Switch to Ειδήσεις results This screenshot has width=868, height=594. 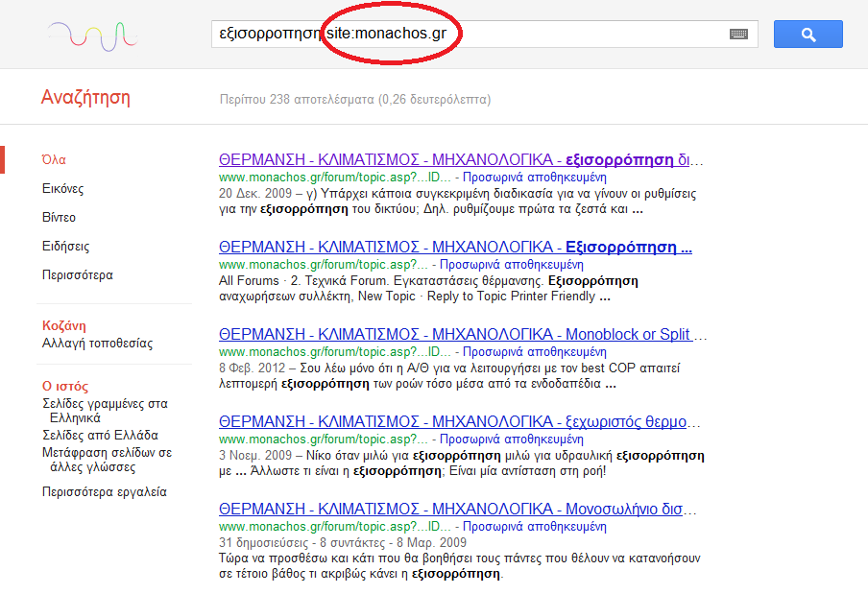point(65,247)
